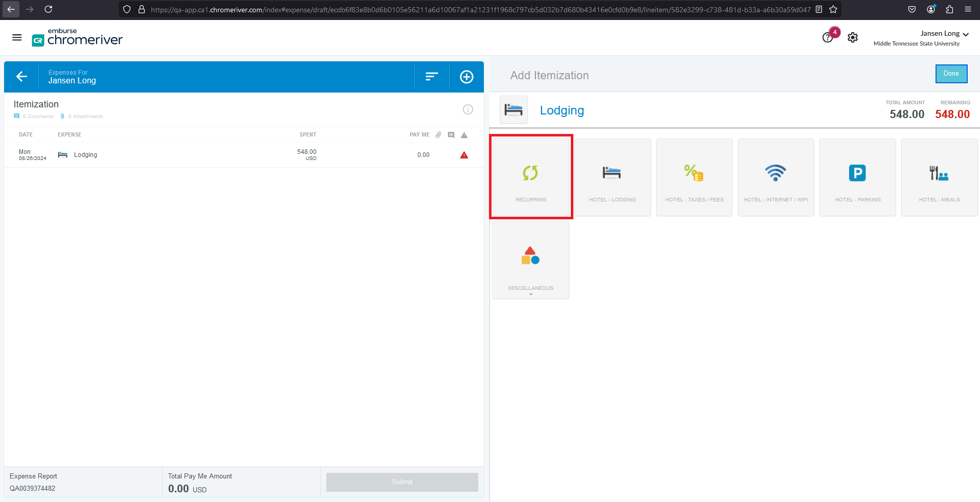The height and width of the screenshot is (502, 980).
Task: Select the Recurring itemization tile
Action: pos(530,177)
